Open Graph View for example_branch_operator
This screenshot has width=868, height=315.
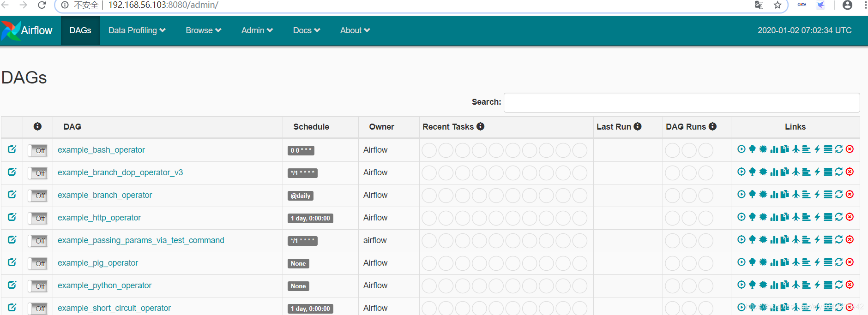763,194
